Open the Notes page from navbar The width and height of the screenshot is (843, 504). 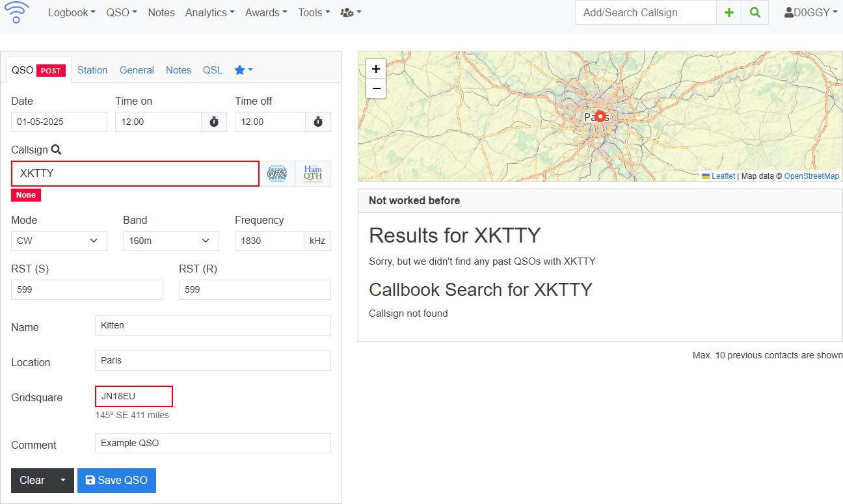tap(161, 12)
